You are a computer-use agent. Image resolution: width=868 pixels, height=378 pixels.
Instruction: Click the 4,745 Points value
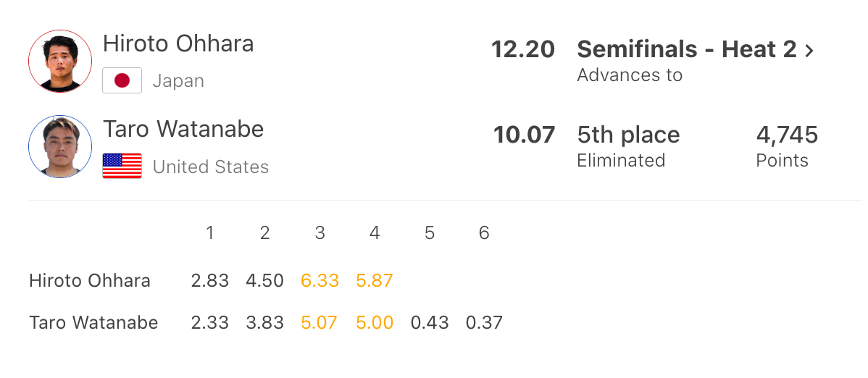pyautogui.click(x=787, y=135)
